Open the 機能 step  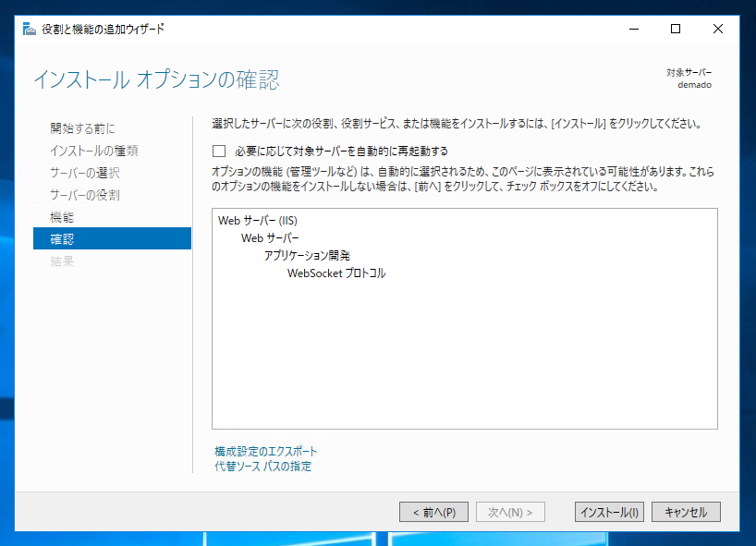pyautogui.click(x=62, y=217)
